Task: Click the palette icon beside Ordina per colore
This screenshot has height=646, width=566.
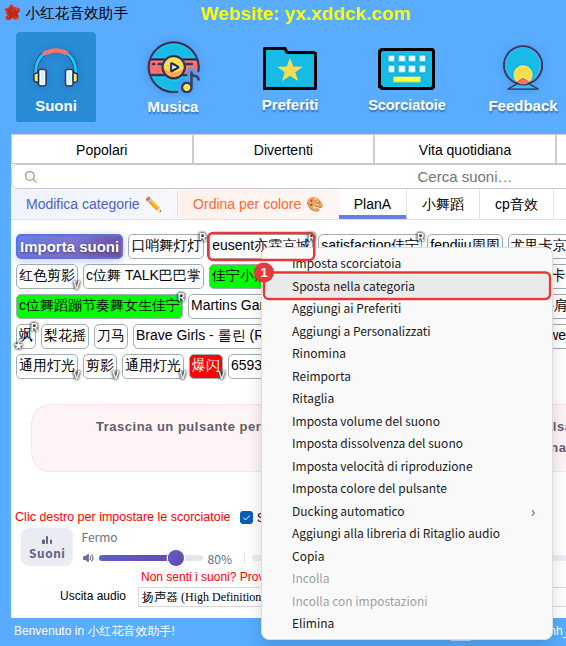Action: tap(315, 204)
